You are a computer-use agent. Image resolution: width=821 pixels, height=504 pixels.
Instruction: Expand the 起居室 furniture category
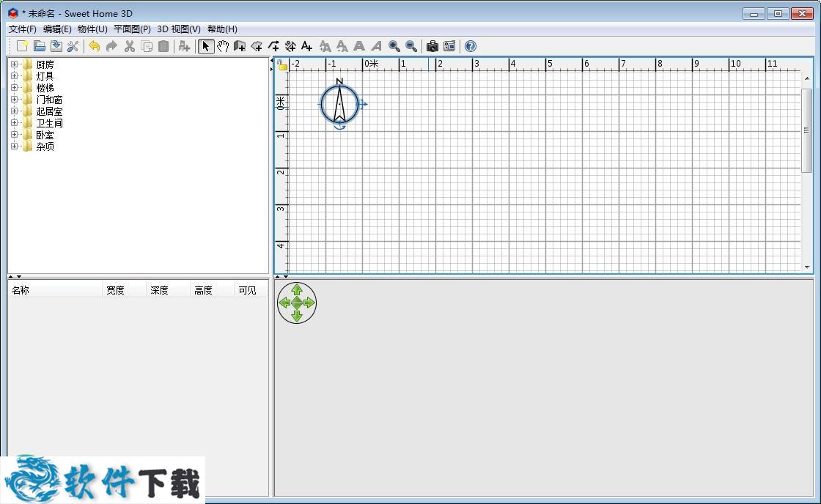point(14,111)
